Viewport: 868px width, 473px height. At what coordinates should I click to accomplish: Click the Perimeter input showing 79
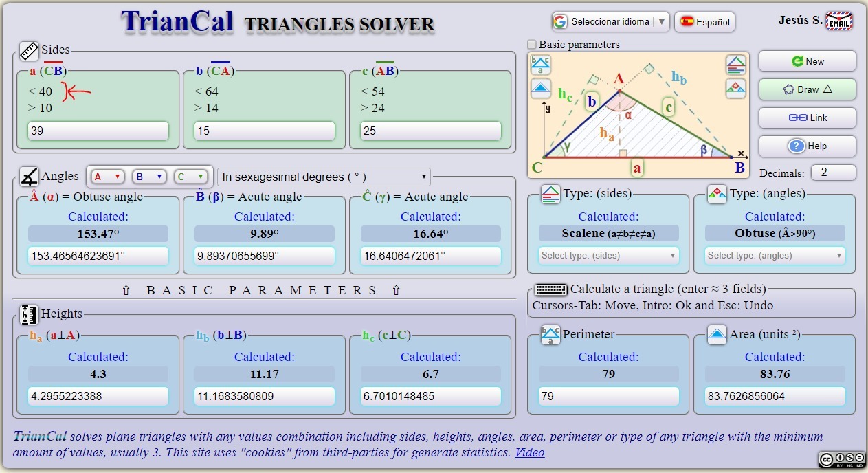(x=608, y=397)
